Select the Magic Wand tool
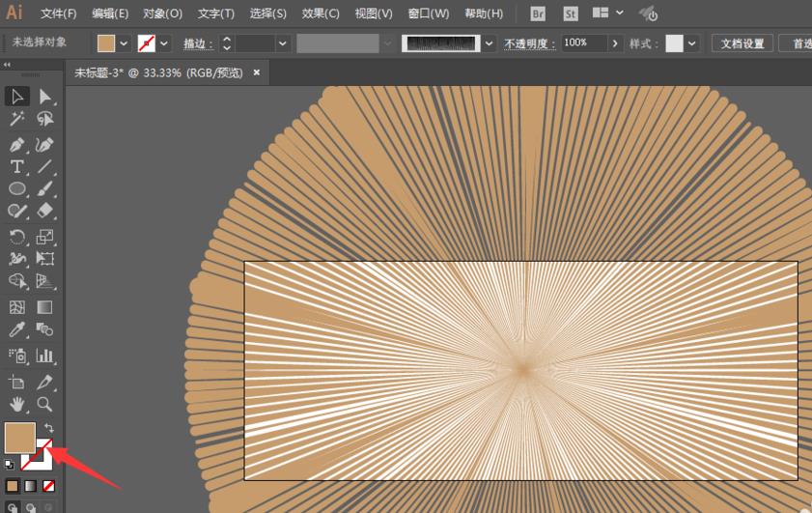The width and height of the screenshot is (812, 513). (x=16, y=119)
